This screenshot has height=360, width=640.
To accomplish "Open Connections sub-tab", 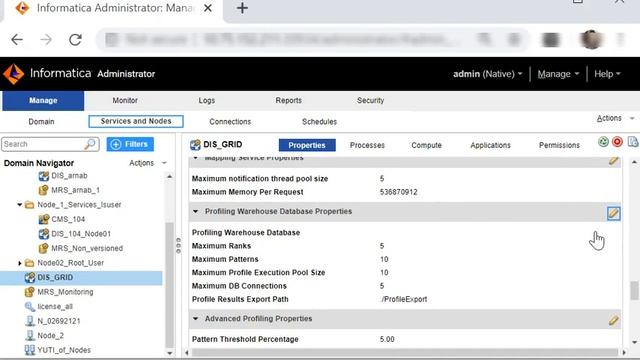I will (x=230, y=122).
